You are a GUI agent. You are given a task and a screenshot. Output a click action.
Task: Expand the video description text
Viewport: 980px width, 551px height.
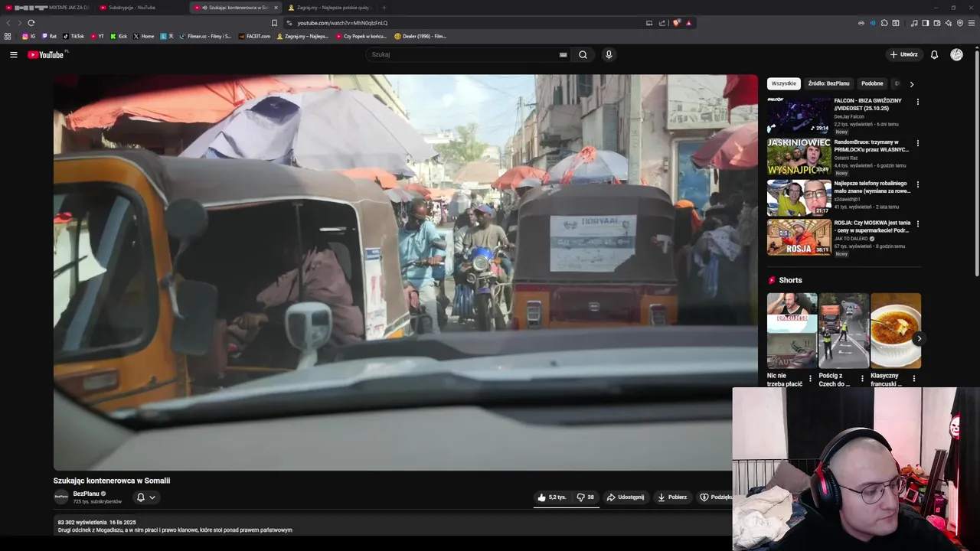(175, 530)
